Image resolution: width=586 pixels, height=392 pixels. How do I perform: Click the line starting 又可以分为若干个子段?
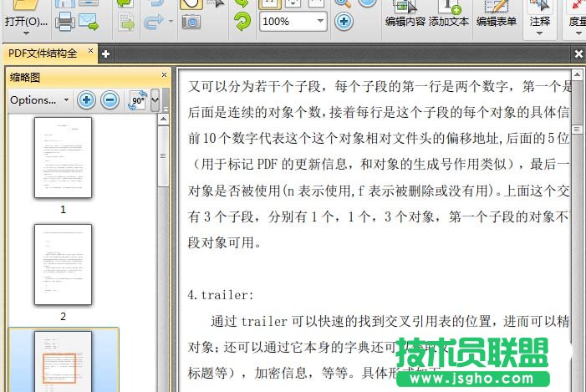(x=380, y=86)
